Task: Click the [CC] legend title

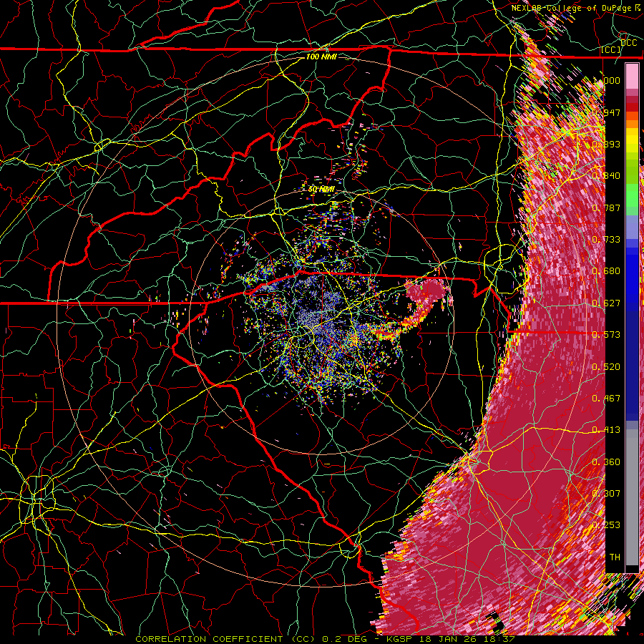Action: (x=611, y=50)
